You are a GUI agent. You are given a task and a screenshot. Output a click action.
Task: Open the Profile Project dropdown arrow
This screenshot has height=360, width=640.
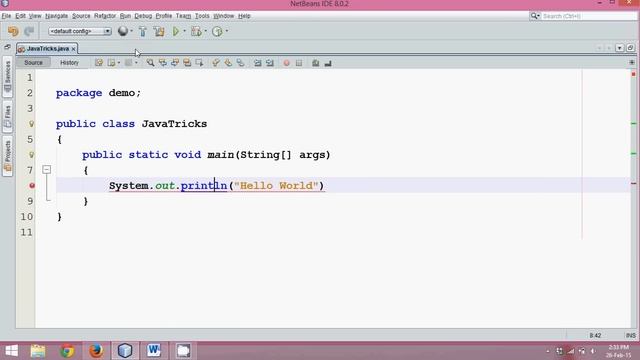[227, 31]
